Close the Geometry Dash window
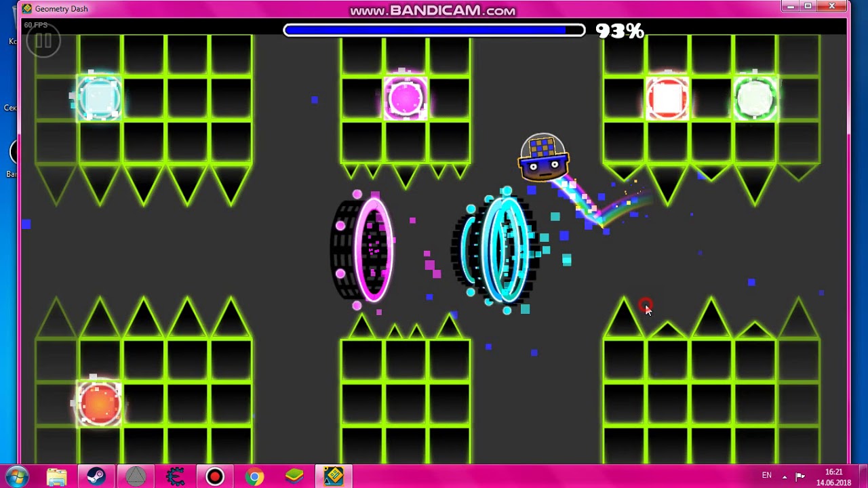The image size is (868, 488). pos(832,6)
